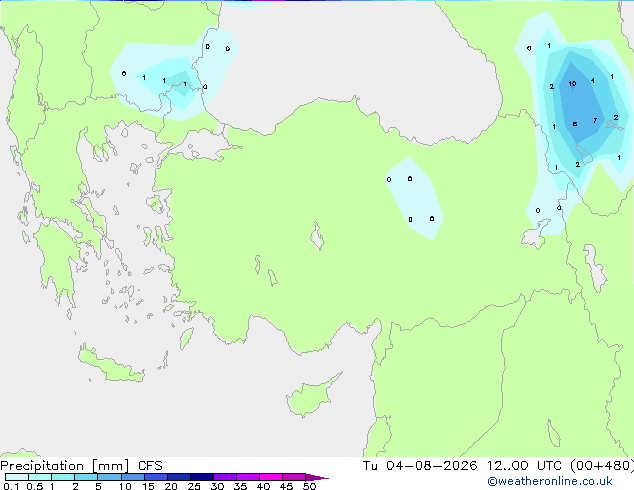Click the 0.1 mm legend color box
Image resolution: width=634 pixels, height=490 pixels.
17,477
